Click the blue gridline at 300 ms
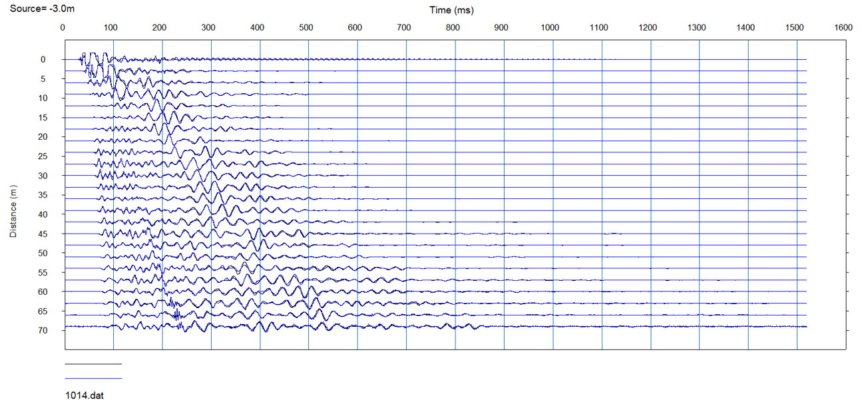The height and width of the screenshot is (404, 868). [210, 200]
